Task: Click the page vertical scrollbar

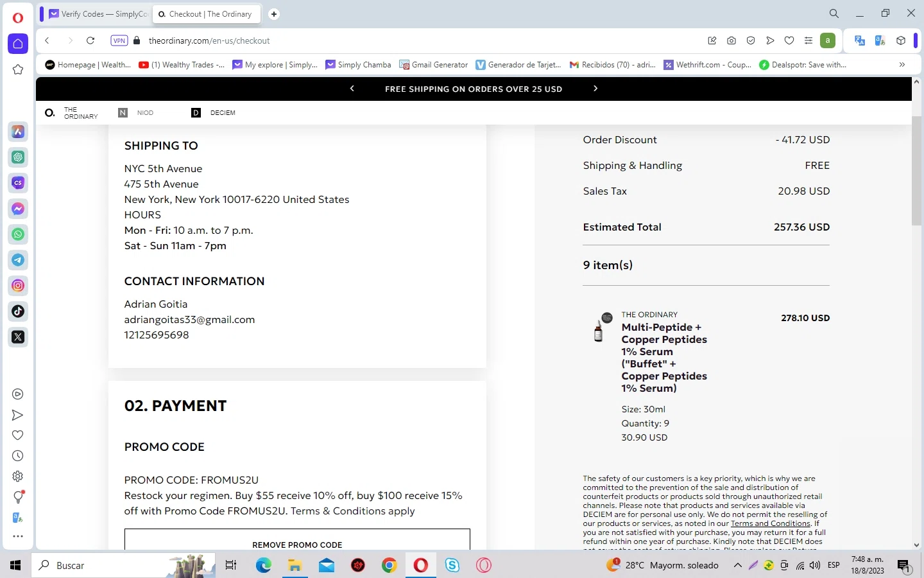Action: 916,171
